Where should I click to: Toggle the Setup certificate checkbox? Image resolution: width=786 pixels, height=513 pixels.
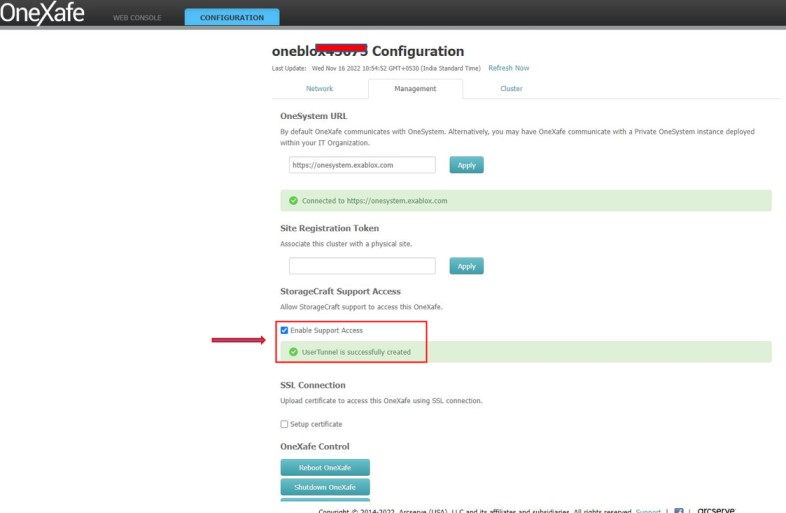click(284, 424)
